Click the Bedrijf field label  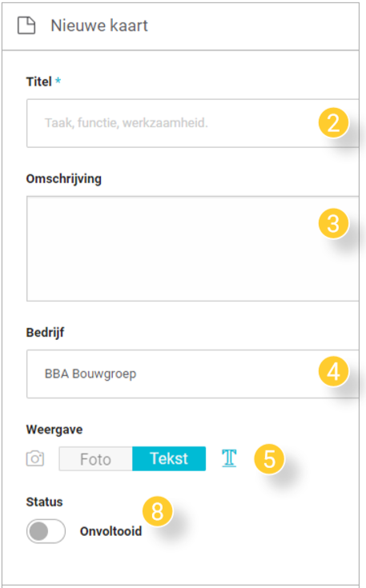tap(45, 332)
